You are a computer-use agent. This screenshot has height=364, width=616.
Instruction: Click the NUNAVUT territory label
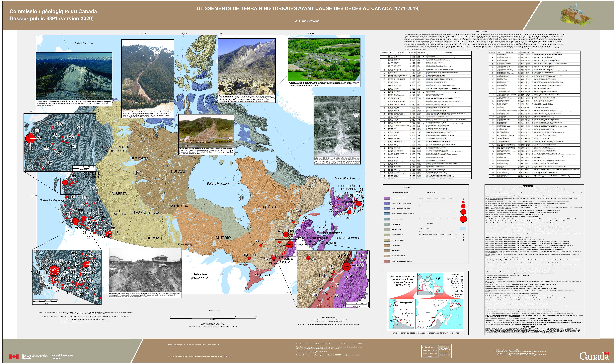pyautogui.click(x=179, y=171)
